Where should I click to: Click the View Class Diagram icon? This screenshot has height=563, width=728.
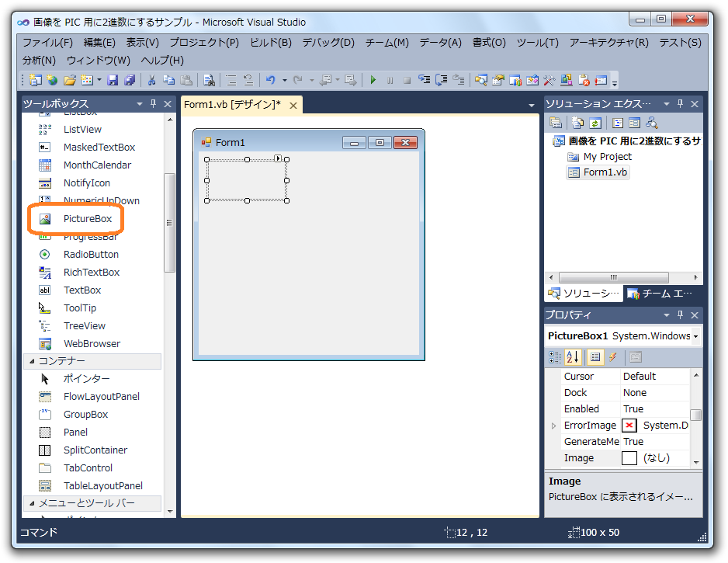652,123
